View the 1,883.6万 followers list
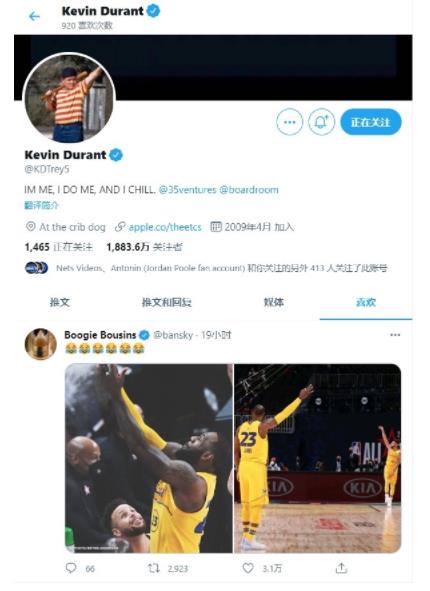This screenshot has height=591, width=430. pos(144,247)
